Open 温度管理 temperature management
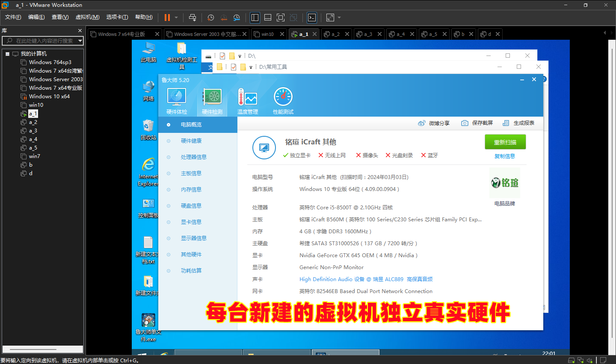This screenshot has width=616, height=364. tap(248, 101)
